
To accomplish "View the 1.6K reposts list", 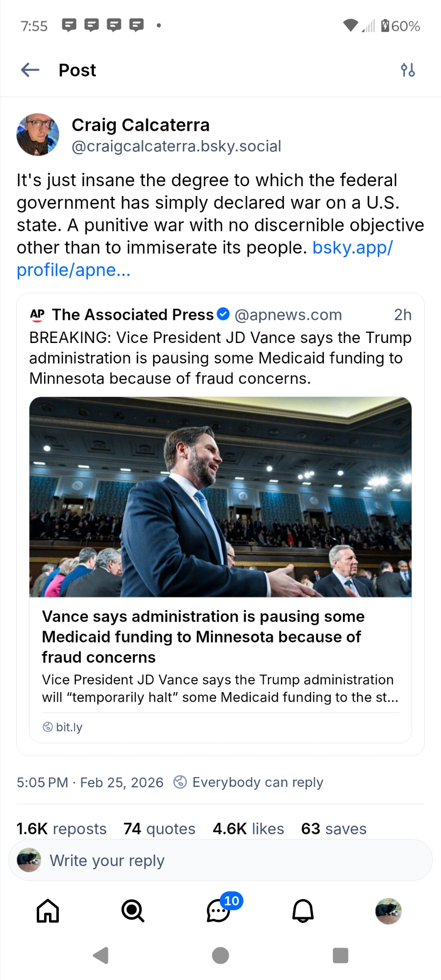I will (x=62, y=829).
